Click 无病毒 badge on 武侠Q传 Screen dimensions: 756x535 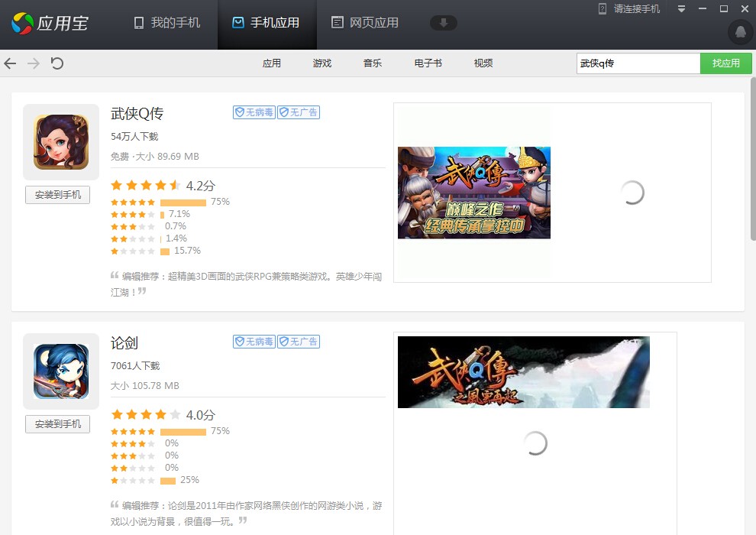coord(254,112)
